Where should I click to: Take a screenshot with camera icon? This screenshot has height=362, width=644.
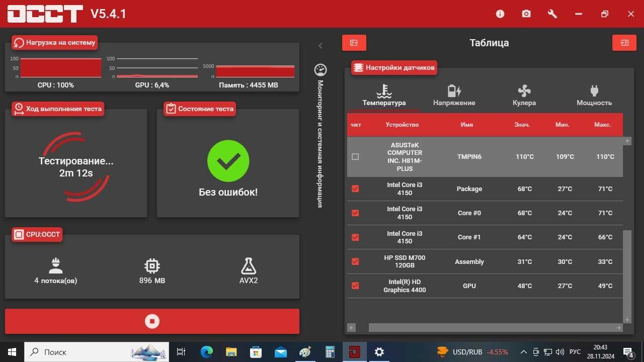[x=526, y=14]
